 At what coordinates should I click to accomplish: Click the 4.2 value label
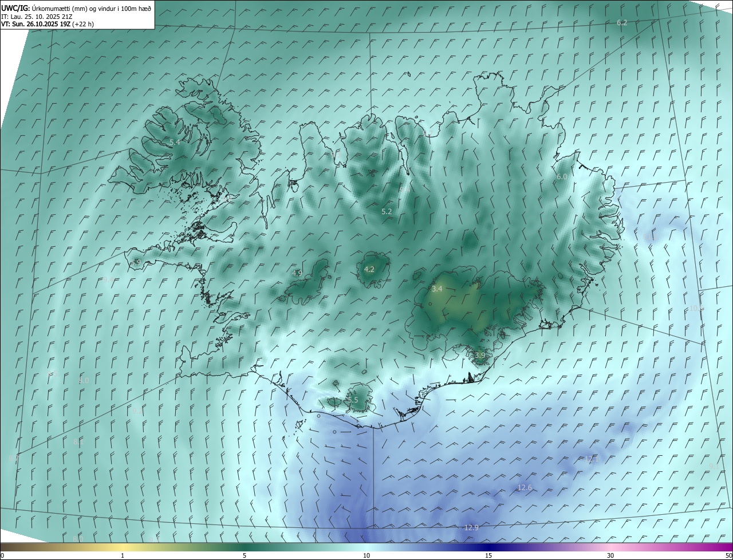click(369, 269)
